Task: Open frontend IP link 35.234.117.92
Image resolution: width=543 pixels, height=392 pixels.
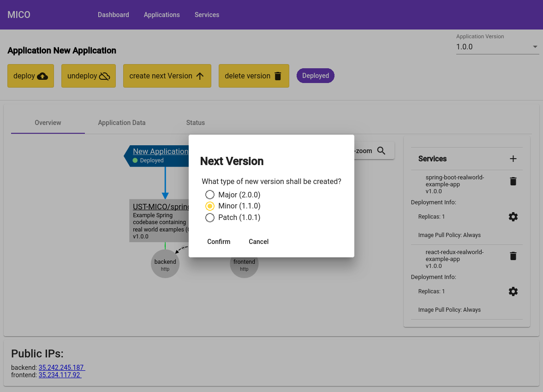Action: point(60,375)
